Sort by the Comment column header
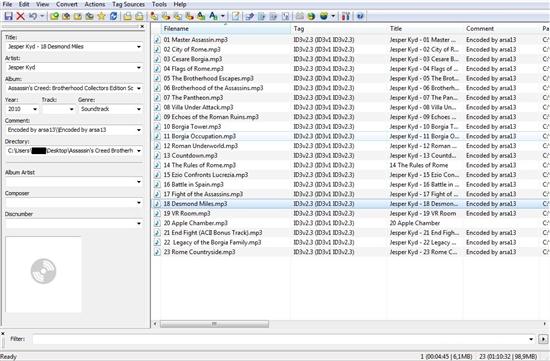 [x=502, y=29]
